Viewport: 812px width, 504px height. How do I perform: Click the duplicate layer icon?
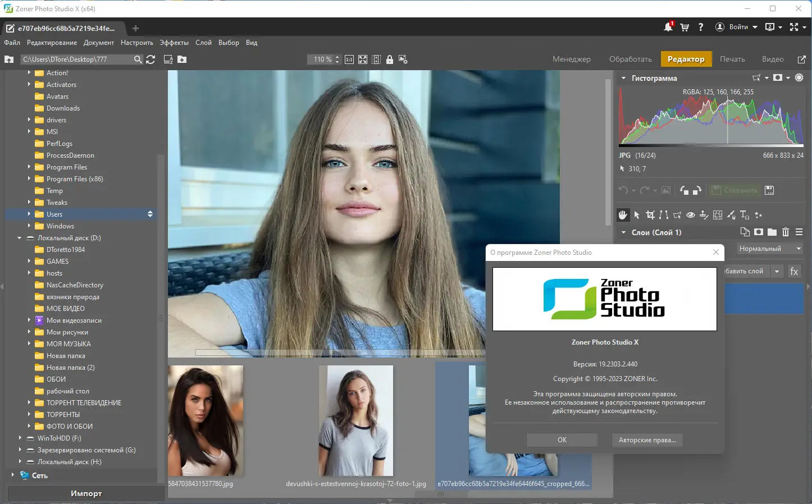tap(745, 232)
